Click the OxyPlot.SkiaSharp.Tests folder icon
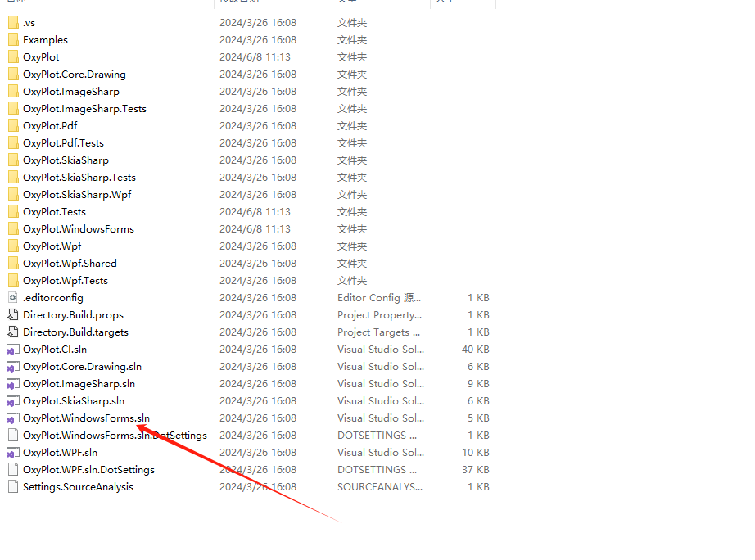The width and height of the screenshot is (755, 560). pyautogui.click(x=13, y=178)
